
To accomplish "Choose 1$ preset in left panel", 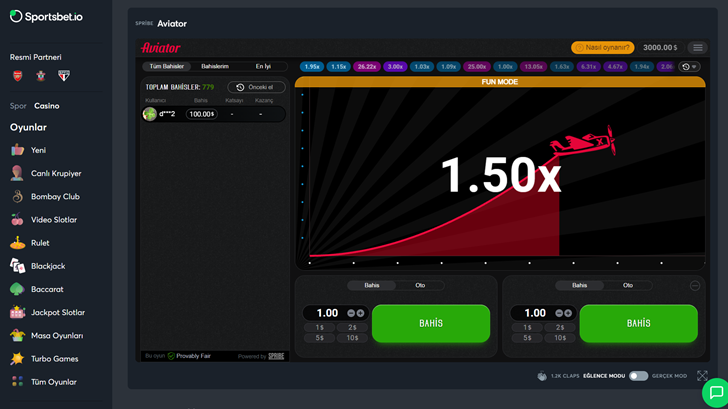I will [x=319, y=327].
